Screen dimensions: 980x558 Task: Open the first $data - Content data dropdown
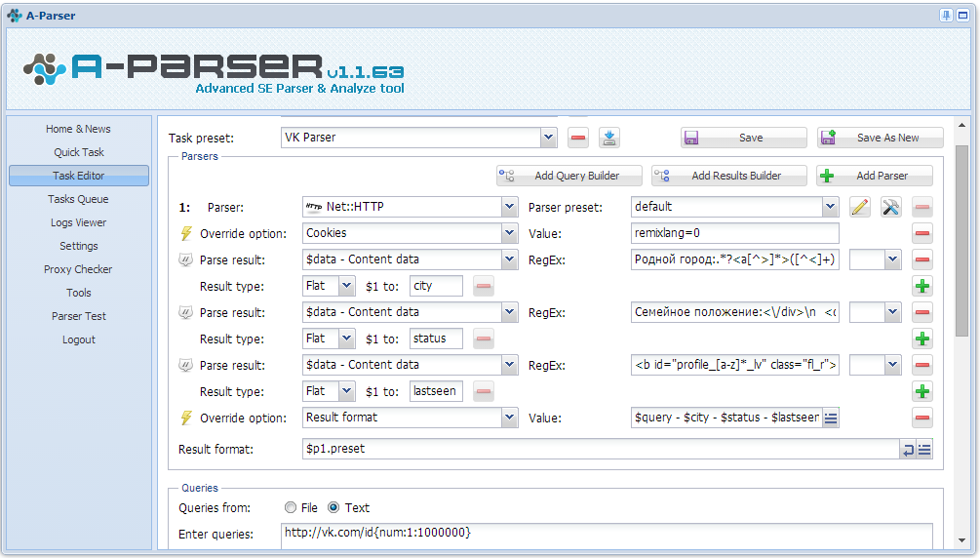click(x=509, y=259)
